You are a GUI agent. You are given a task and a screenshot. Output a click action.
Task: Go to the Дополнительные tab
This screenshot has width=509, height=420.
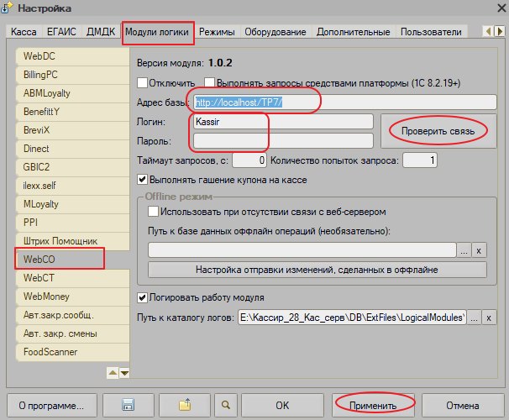click(x=353, y=32)
